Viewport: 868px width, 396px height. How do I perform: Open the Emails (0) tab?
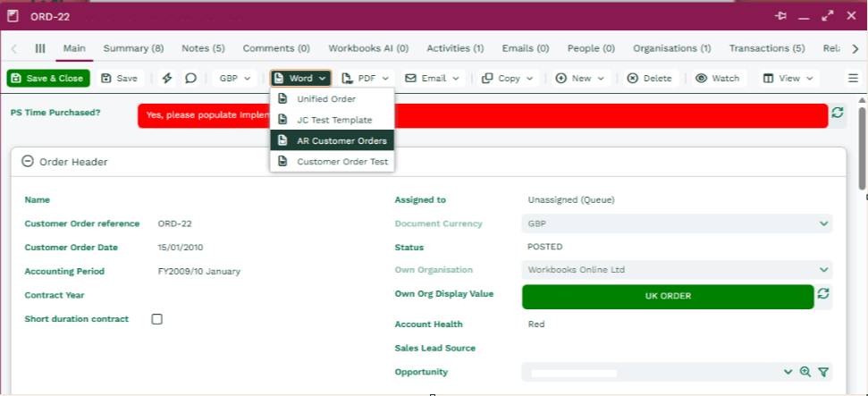[526, 48]
